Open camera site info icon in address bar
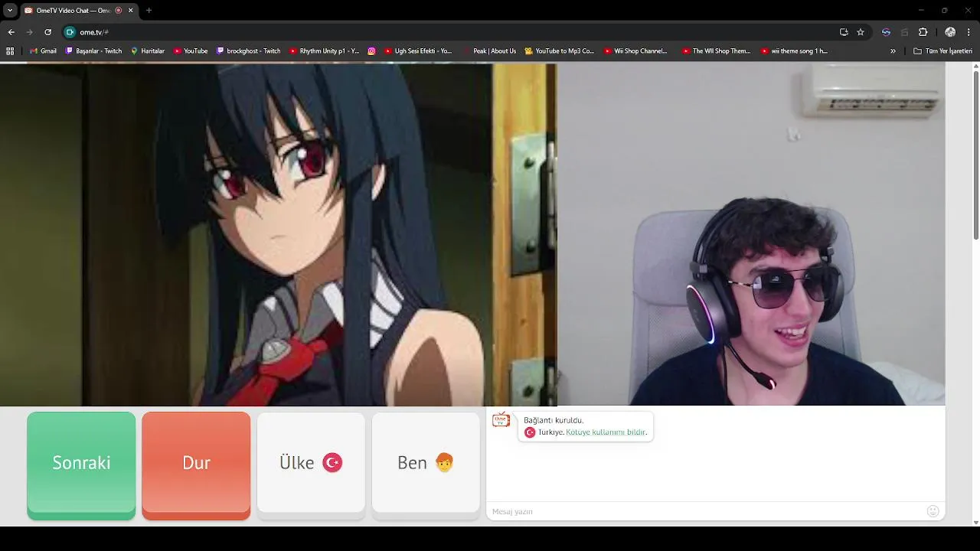Viewport: 980px width, 551px height. 70,32
